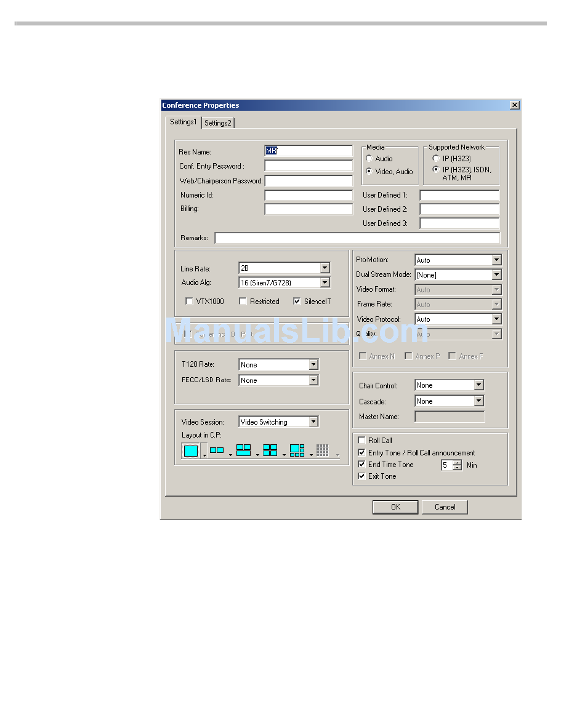This screenshot has height=728, width=585.
Task: Open the Video Session dropdown
Action: point(313,422)
